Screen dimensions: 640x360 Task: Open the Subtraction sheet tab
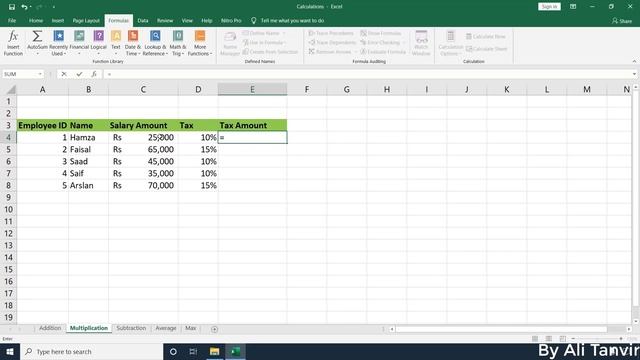point(131,328)
